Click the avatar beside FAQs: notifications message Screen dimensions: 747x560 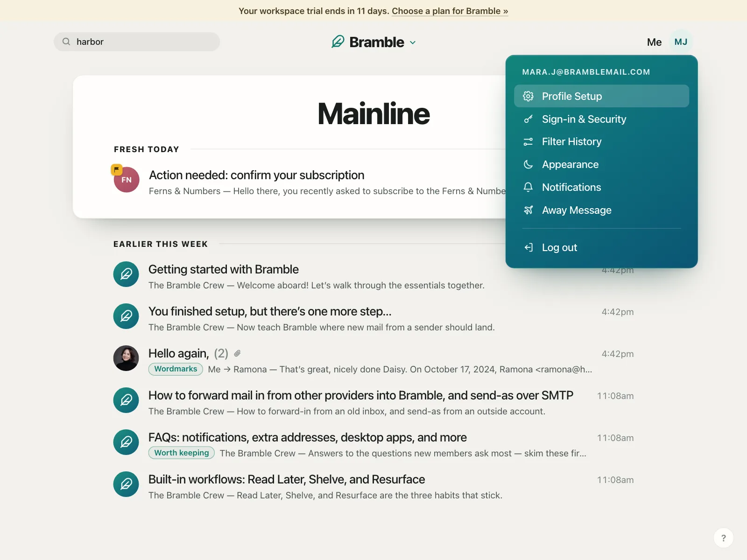[x=126, y=442]
